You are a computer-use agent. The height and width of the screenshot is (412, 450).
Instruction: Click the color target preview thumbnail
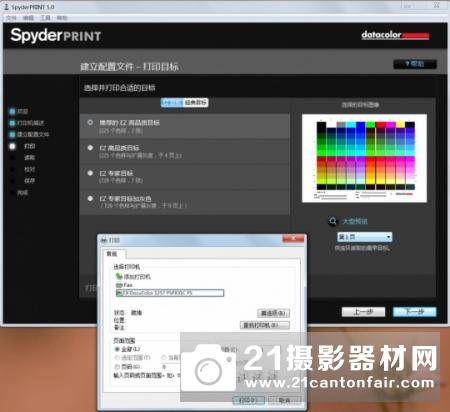point(364,158)
